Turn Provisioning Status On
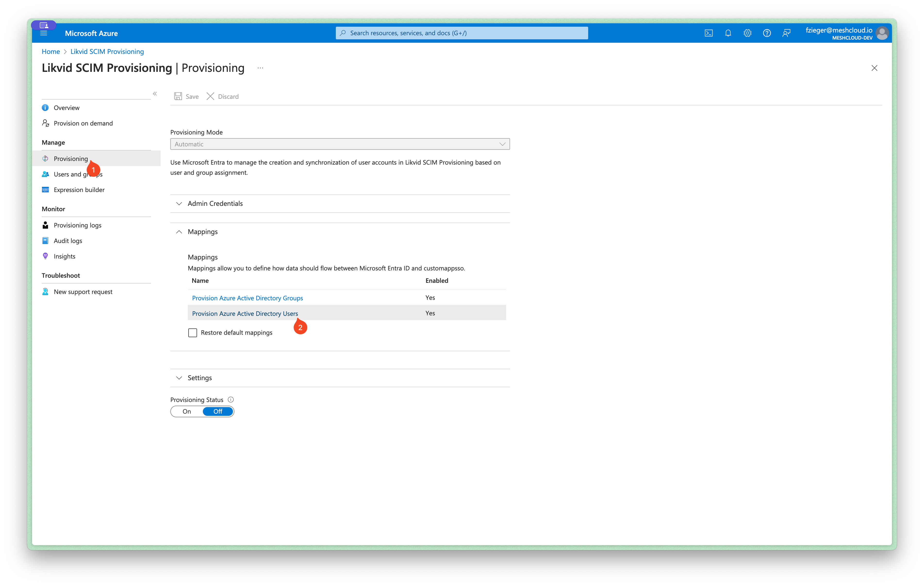 tap(187, 411)
